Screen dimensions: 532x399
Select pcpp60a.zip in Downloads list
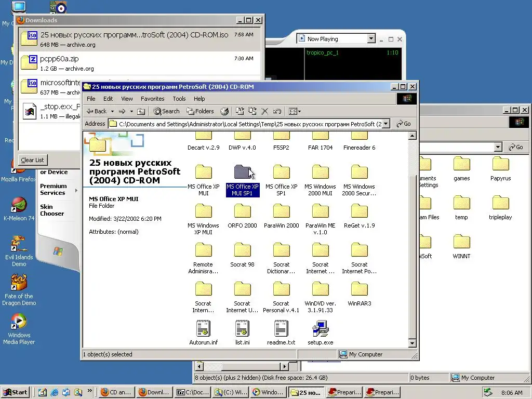pyautogui.click(x=139, y=63)
